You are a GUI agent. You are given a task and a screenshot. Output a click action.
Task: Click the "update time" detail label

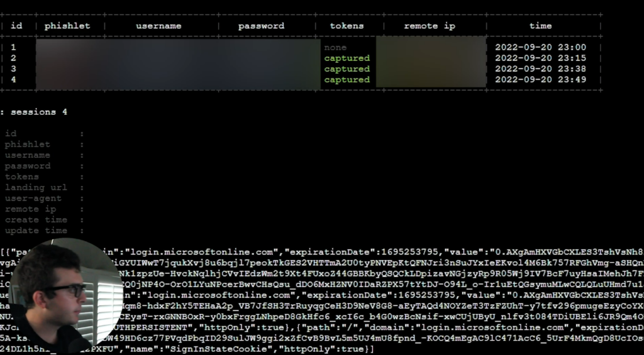[x=36, y=231]
